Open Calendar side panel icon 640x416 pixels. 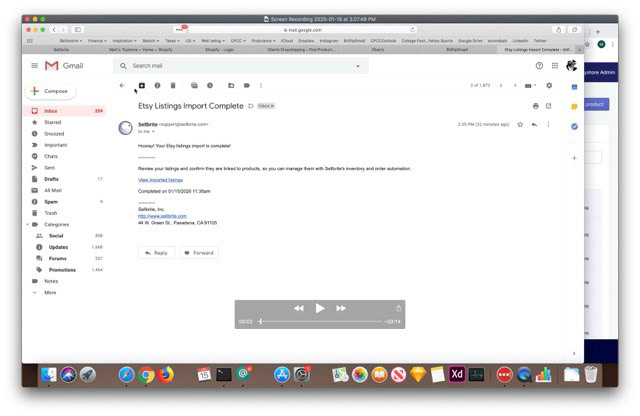(x=574, y=87)
